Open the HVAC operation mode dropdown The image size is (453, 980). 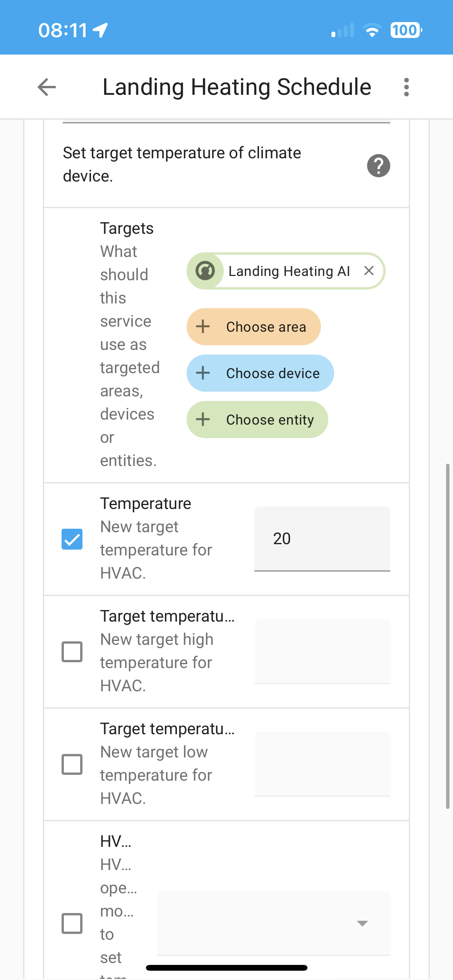361,923
